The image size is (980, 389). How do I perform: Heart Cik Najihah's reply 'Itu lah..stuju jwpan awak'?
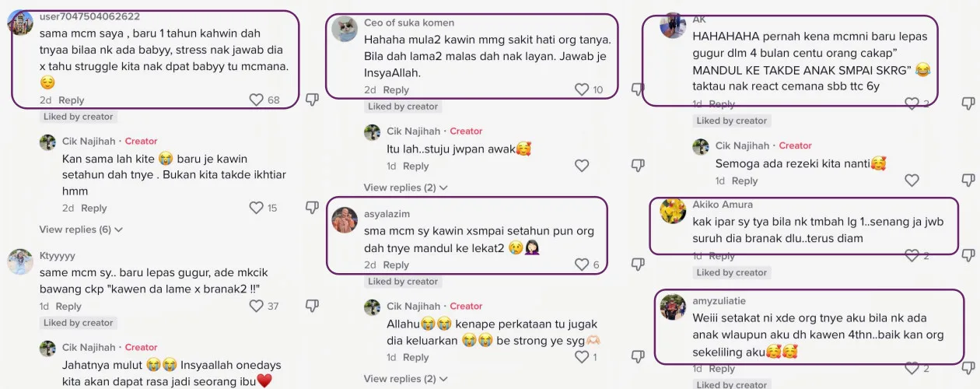coord(582,166)
